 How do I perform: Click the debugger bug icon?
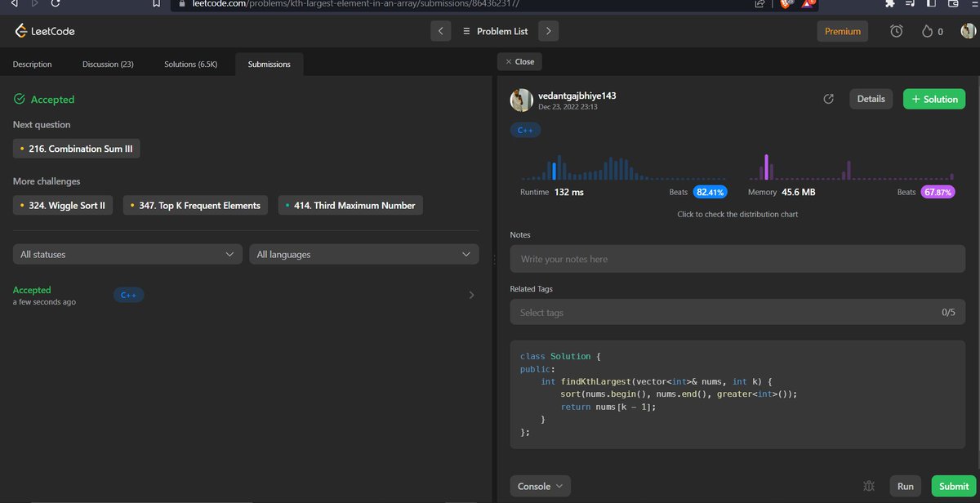(x=869, y=486)
